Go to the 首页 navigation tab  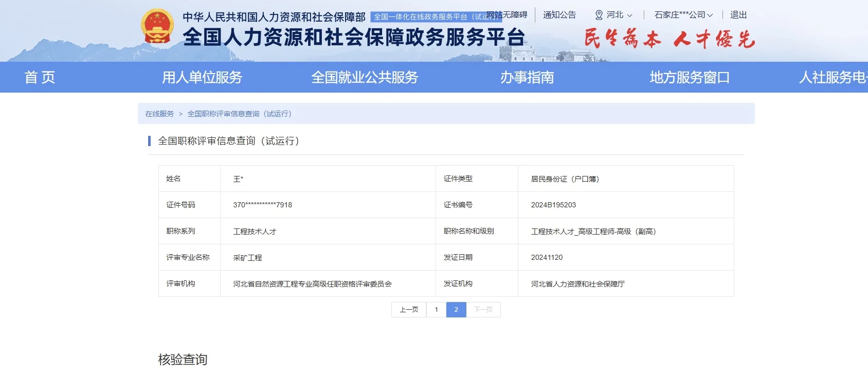click(40, 77)
